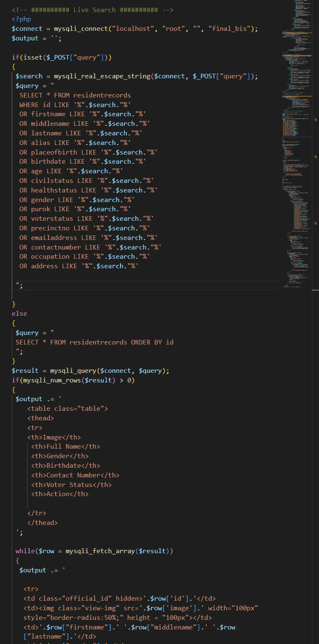
Task: Click the opening "<thead>" tag
Action: (x=40, y=418)
